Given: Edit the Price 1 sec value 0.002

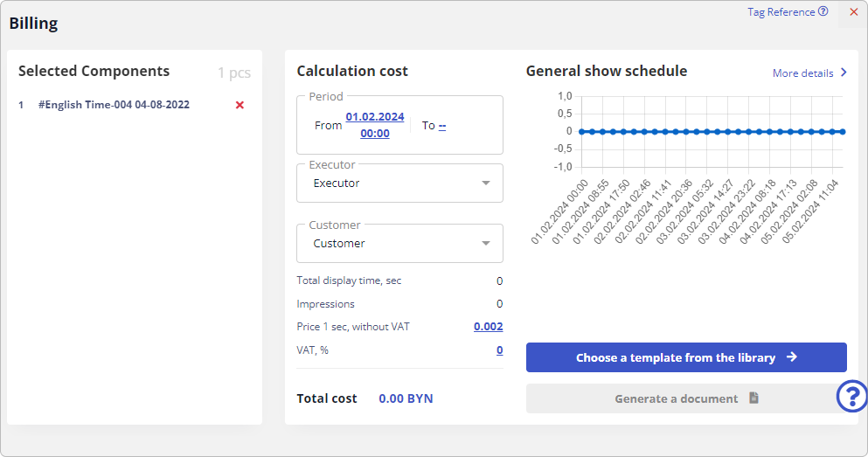Looking at the screenshot, I should point(488,327).
